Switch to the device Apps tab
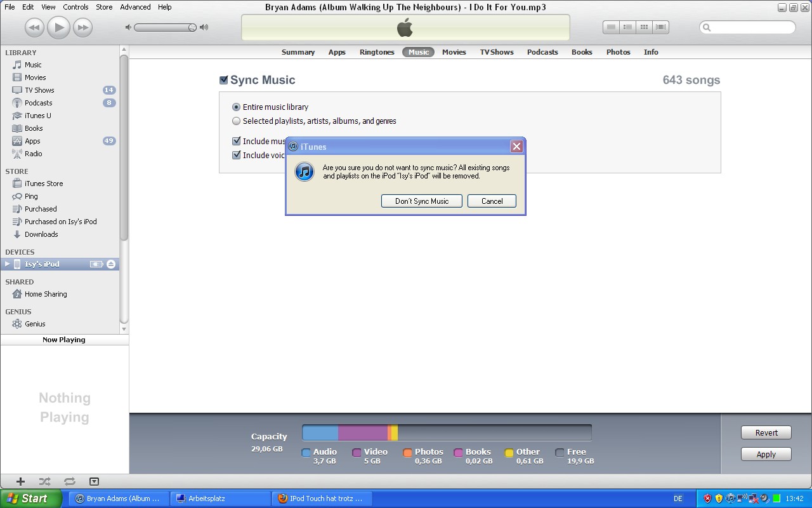Viewport: 812px width, 508px height. (337, 52)
